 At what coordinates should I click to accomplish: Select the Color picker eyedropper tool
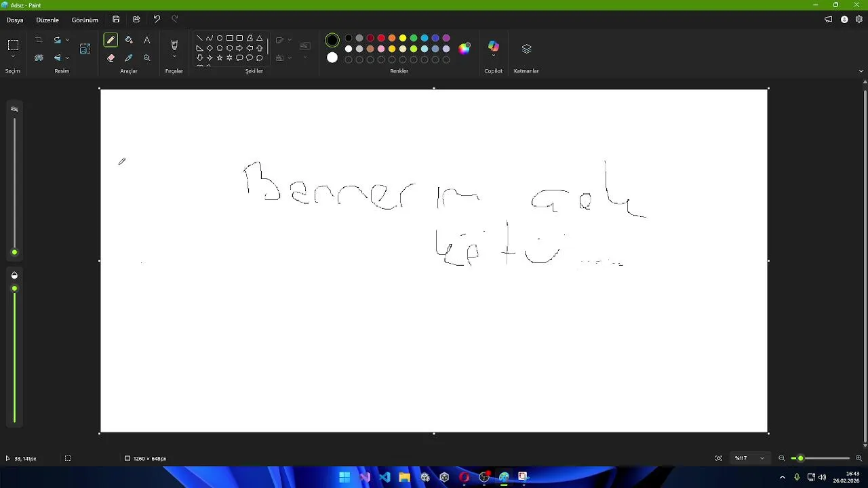point(129,58)
